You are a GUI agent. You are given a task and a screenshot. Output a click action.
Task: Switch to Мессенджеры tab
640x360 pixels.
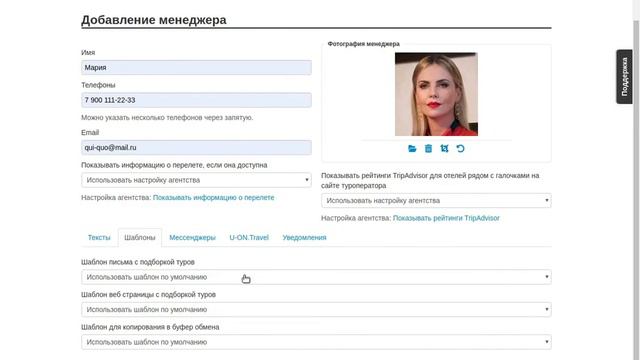click(x=192, y=238)
